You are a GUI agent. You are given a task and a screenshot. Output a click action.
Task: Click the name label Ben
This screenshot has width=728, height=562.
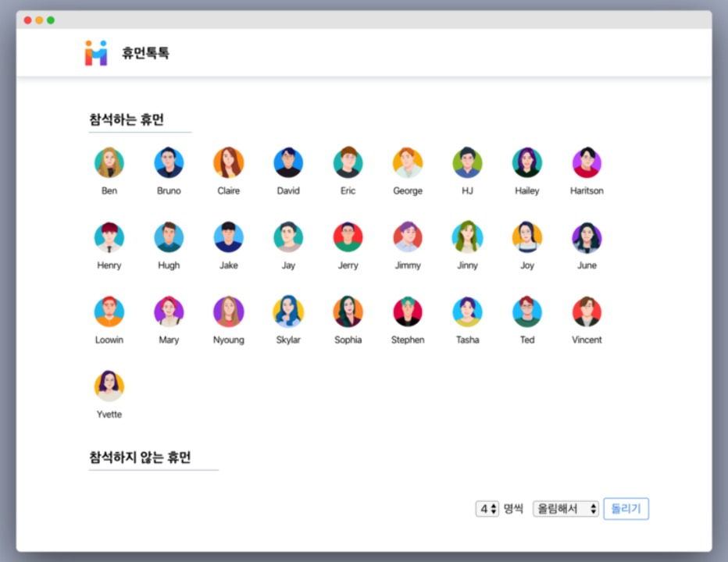[x=109, y=190]
